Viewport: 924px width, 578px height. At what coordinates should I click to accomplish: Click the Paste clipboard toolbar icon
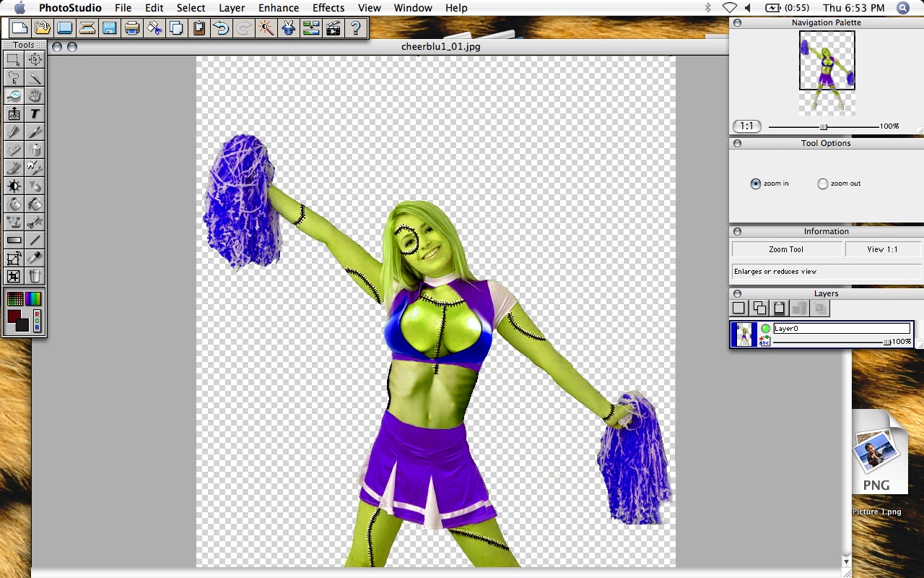click(199, 28)
